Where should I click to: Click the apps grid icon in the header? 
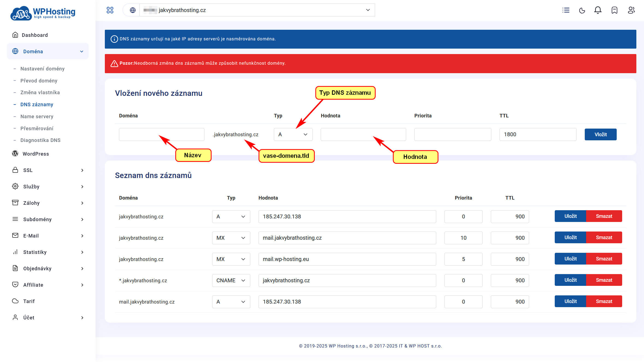(110, 10)
